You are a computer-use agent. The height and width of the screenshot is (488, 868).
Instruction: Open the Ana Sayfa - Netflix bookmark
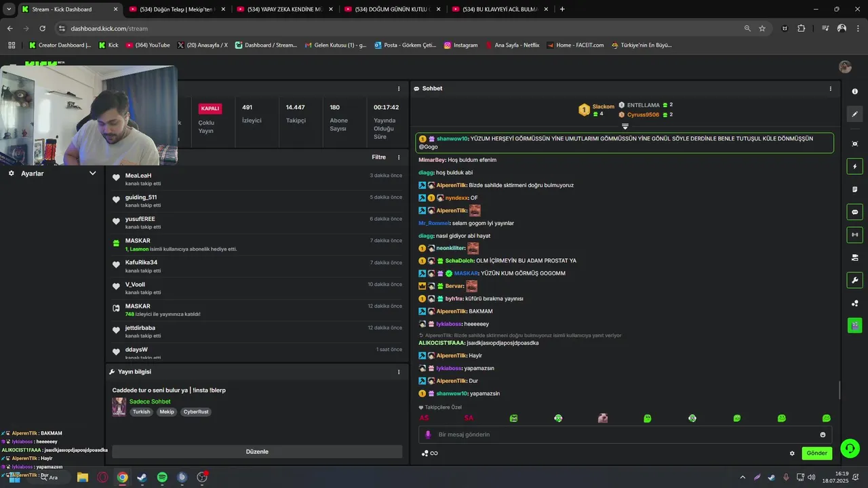coord(511,45)
